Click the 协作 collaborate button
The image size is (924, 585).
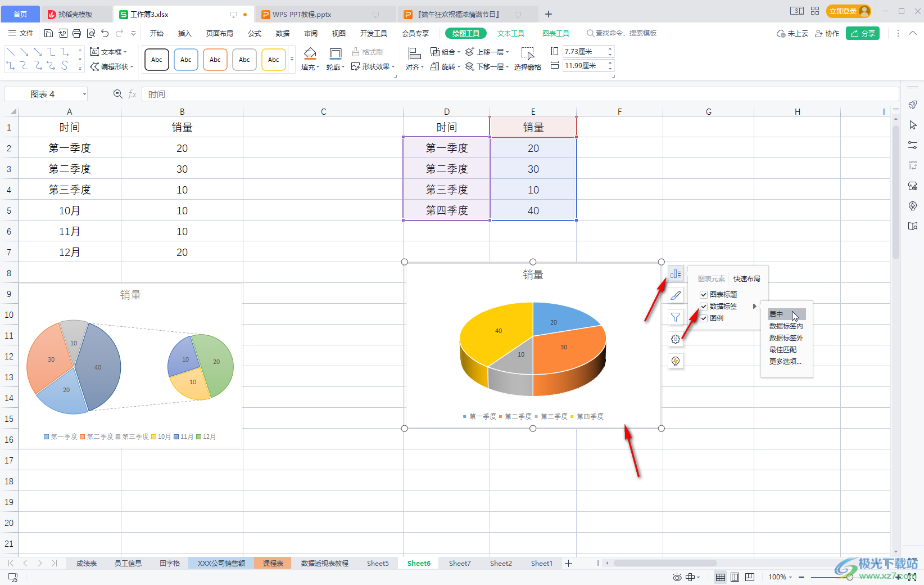827,33
